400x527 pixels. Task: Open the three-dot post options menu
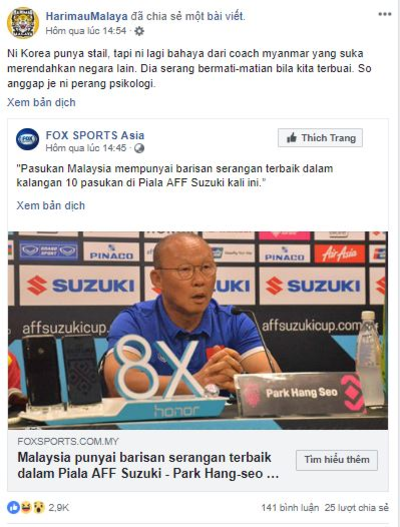click(x=385, y=14)
